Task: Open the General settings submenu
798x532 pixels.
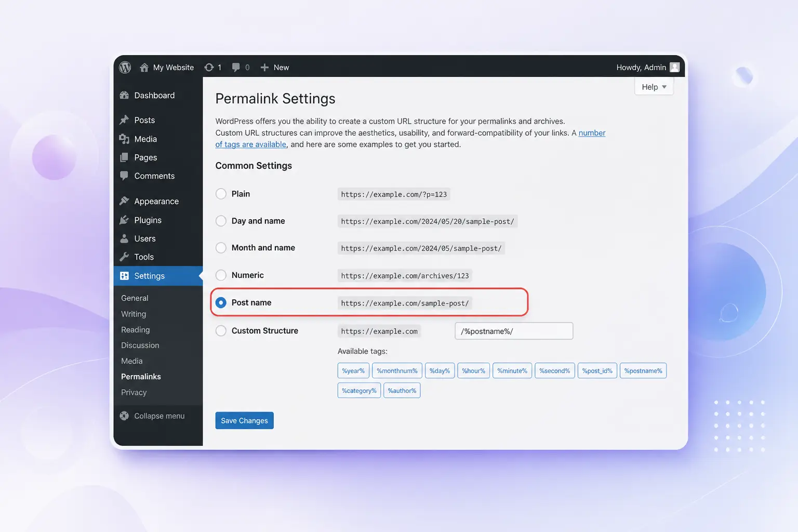Action: (135, 298)
